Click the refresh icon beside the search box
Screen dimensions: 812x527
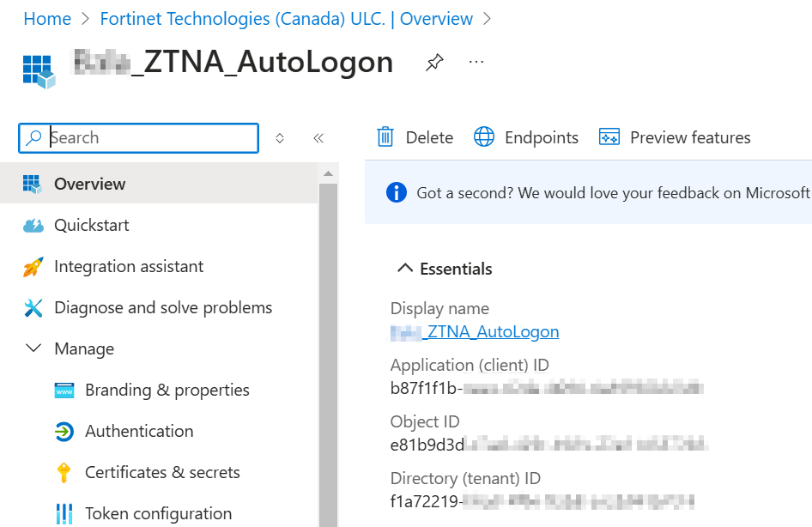point(279,137)
